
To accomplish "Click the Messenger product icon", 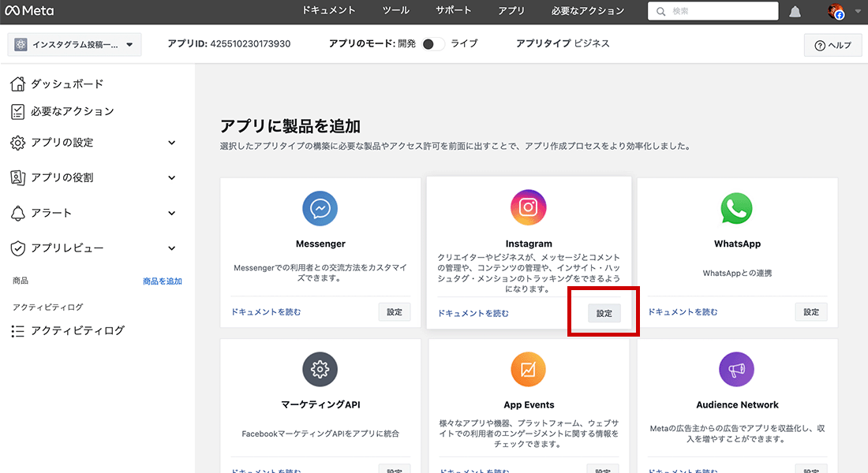I will pos(320,209).
